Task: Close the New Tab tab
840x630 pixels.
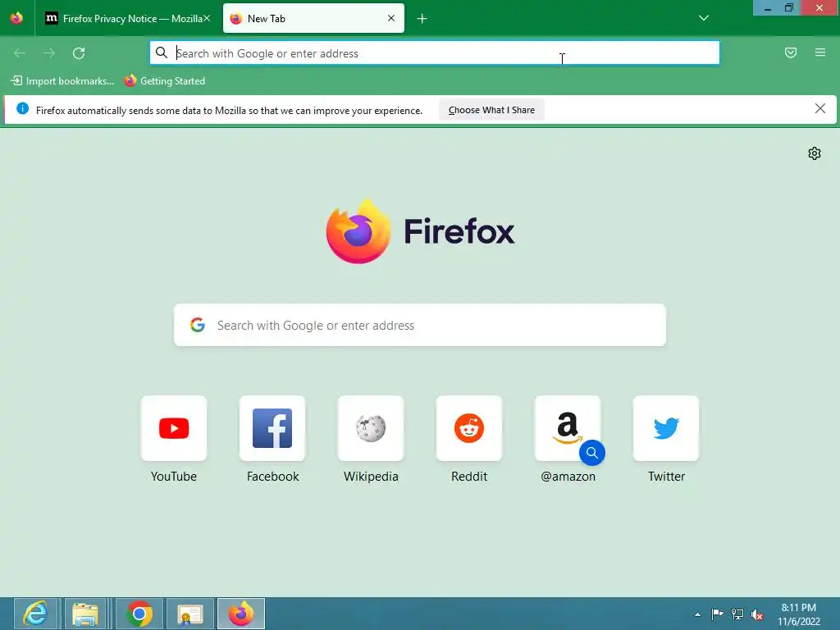Action: click(x=391, y=18)
